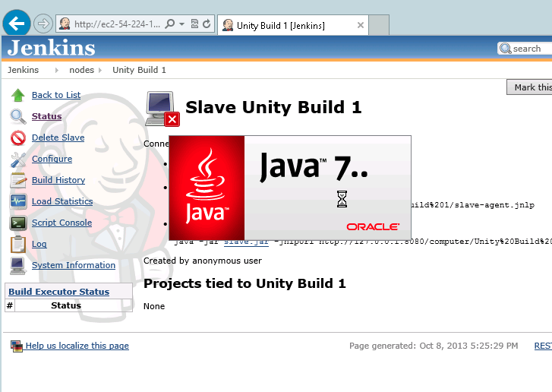Open the Script Console link

click(62, 223)
